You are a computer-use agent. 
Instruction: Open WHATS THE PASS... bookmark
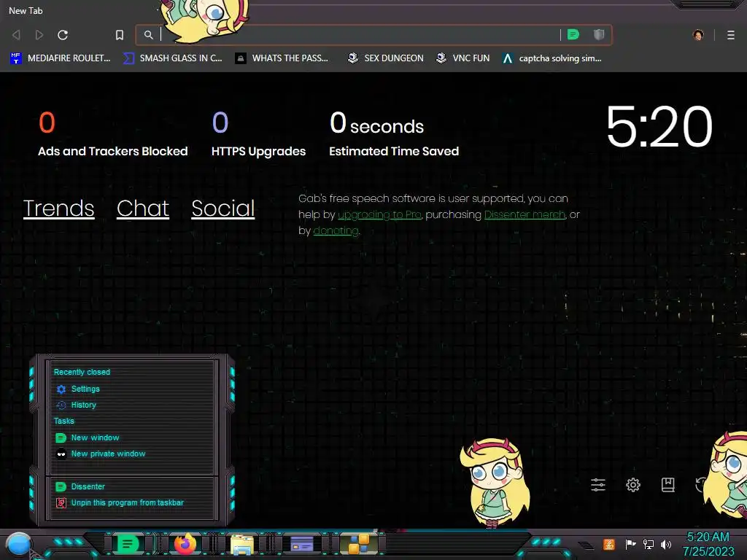tap(282, 58)
